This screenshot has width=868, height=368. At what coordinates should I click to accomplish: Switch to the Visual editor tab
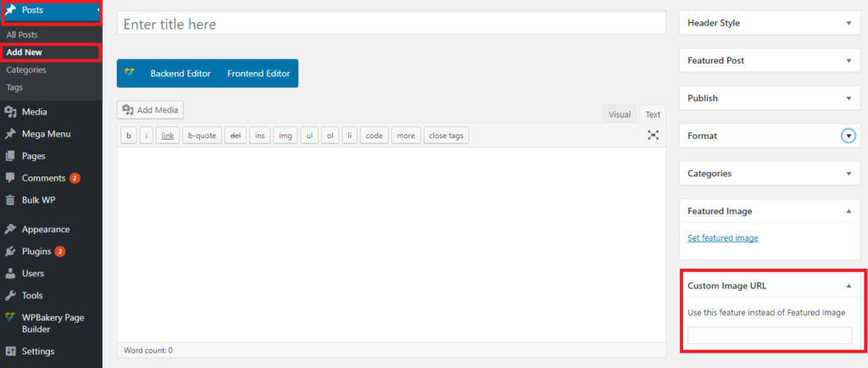click(x=619, y=114)
